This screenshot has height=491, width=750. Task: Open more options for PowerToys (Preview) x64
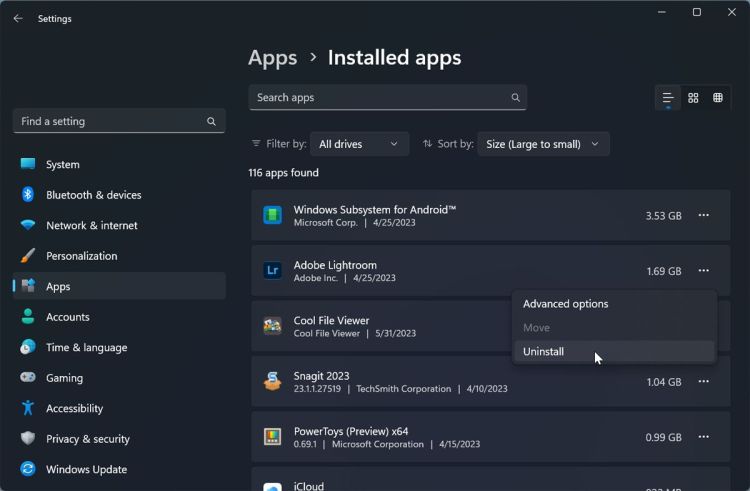tap(704, 437)
